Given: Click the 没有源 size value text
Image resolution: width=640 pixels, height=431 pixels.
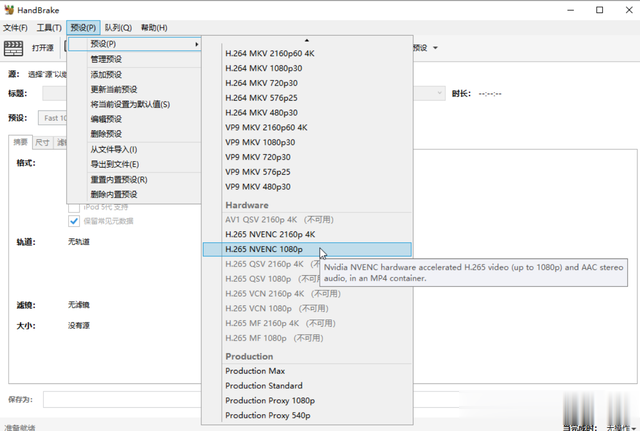Looking at the screenshot, I should tap(79, 326).
